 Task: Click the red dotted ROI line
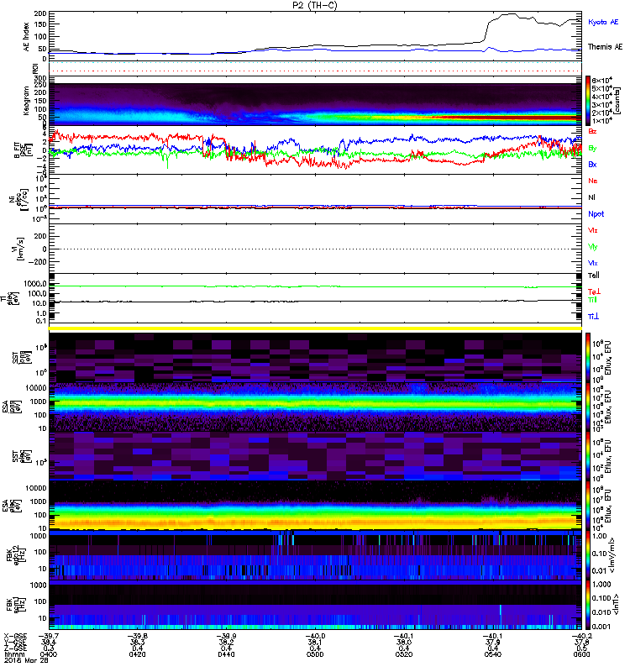pyautogui.click(x=315, y=71)
